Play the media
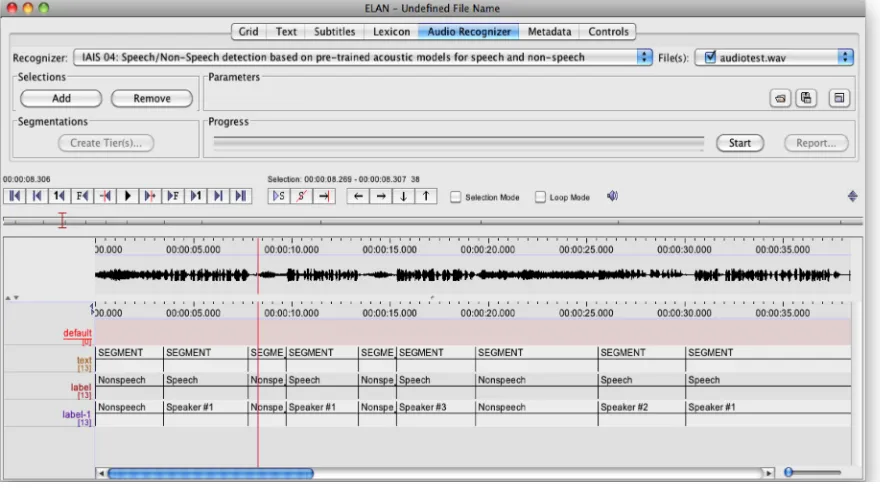The height and width of the screenshot is (488, 880). click(127, 196)
